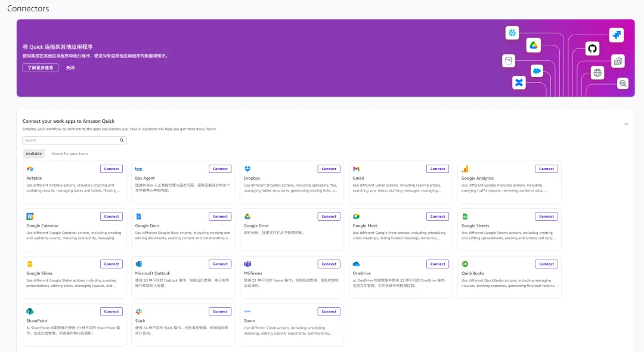Connect the OneDrive app
The width and height of the screenshot is (644, 352).
[437, 264]
